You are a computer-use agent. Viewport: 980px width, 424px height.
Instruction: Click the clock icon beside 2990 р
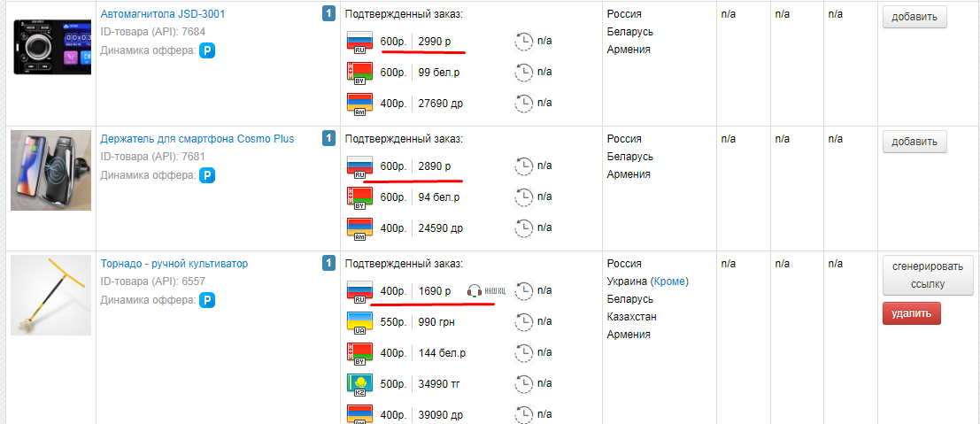523,42
